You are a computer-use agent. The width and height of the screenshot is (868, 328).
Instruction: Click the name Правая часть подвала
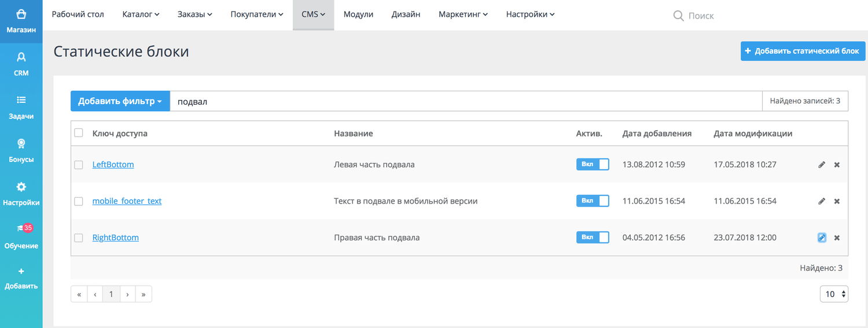coord(377,238)
